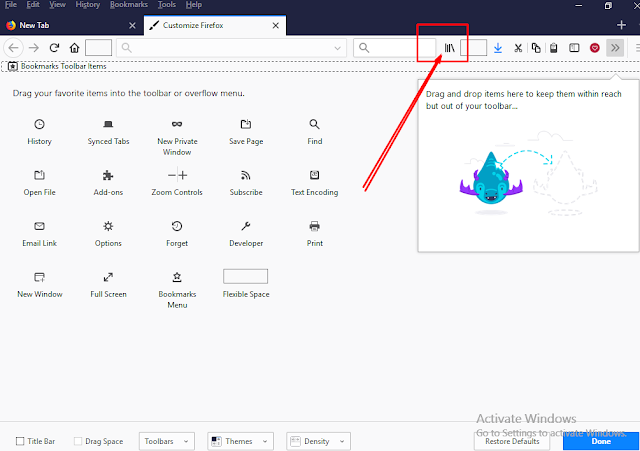Open the Edit menu
640x451 pixels.
(33, 4)
